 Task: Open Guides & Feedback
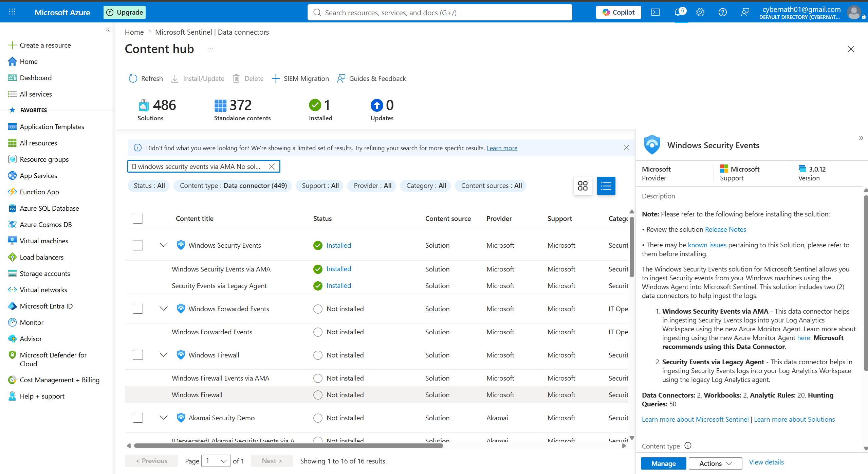coord(371,78)
